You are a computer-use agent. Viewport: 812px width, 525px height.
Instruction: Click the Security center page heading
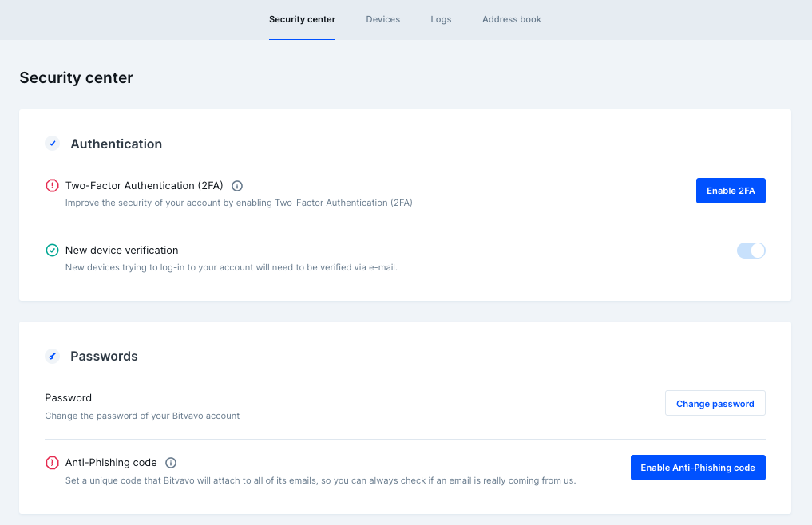point(76,77)
